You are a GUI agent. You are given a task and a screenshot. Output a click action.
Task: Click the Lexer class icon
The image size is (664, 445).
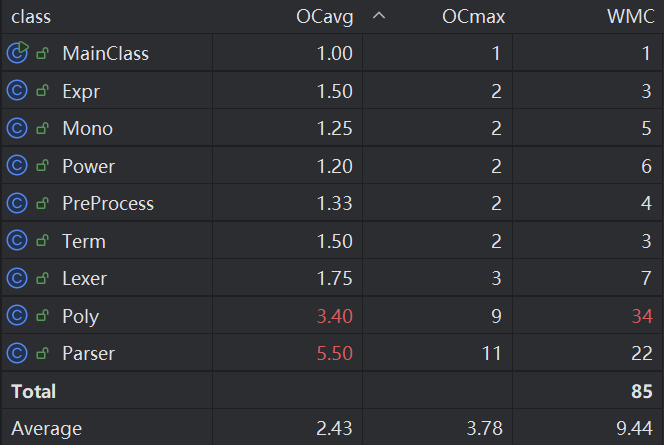coord(17,278)
